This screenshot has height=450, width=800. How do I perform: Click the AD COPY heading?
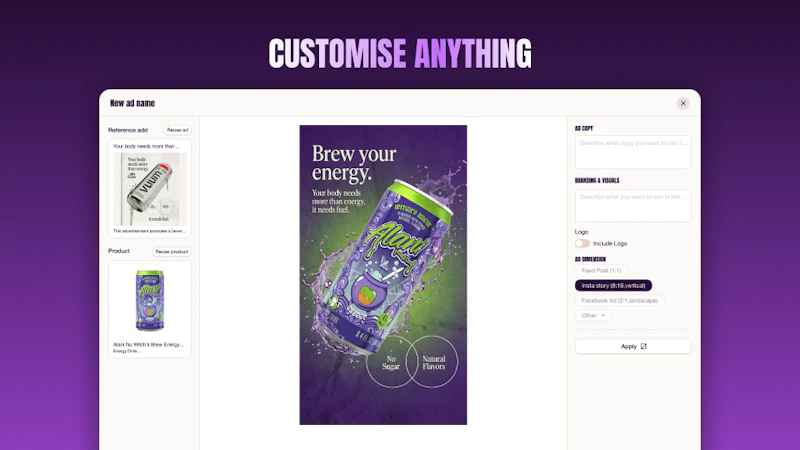click(x=584, y=129)
